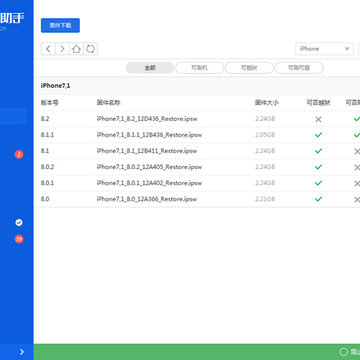Screen dimensions: 360x360
Task: Click the jailbreak X mark for 8.2
Action: (318, 119)
